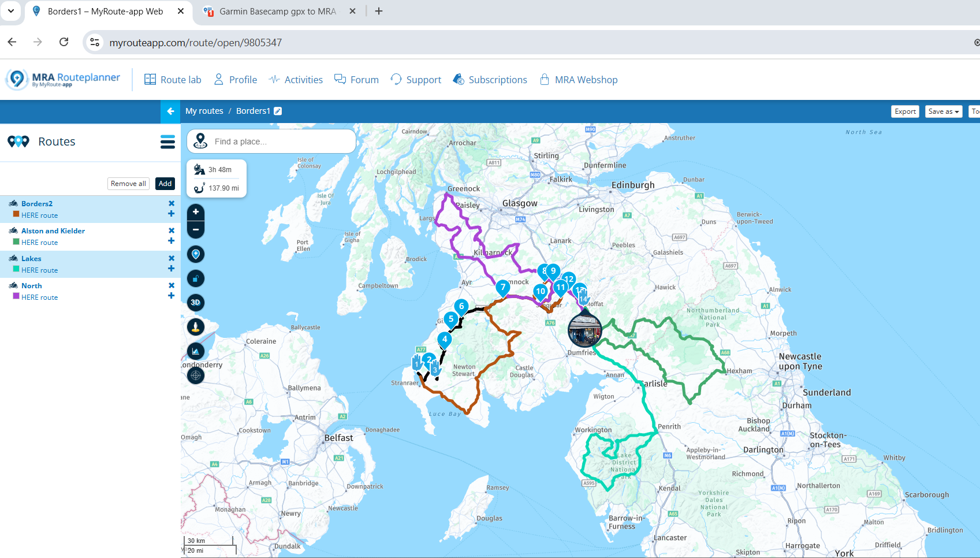Toggle the map lock button
980x558 pixels.
click(196, 278)
